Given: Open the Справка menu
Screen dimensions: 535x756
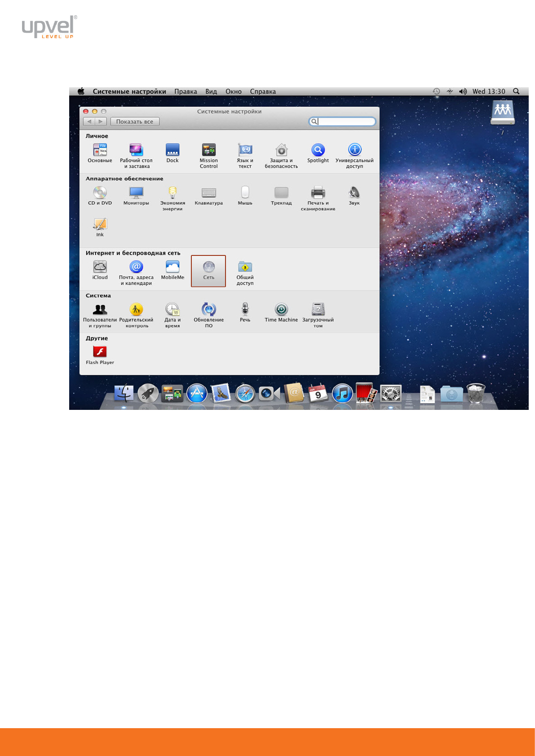Looking at the screenshot, I should (x=263, y=92).
